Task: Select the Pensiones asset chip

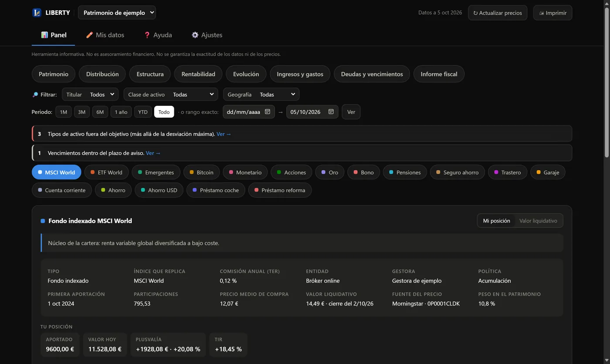Action: (x=405, y=172)
